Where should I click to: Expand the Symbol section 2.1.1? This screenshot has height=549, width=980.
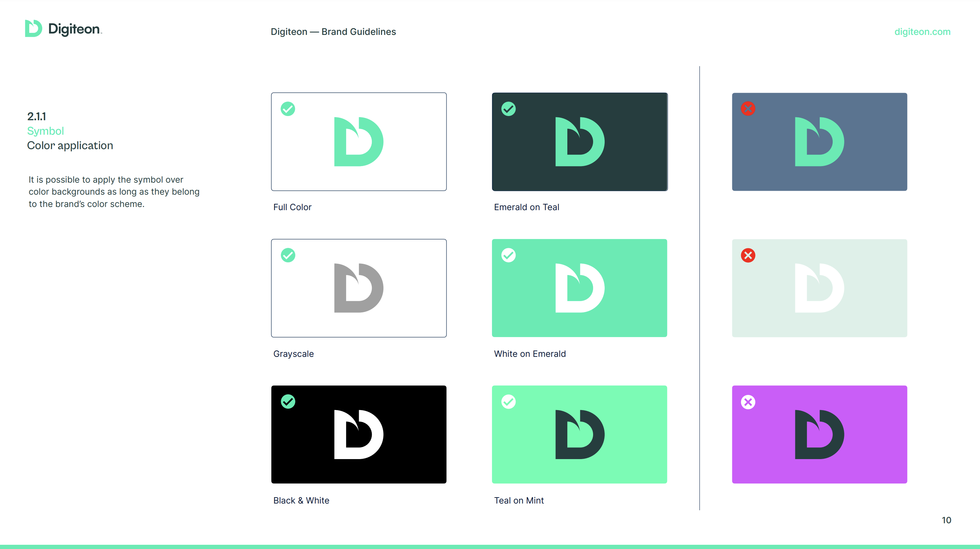click(x=36, y=116)
